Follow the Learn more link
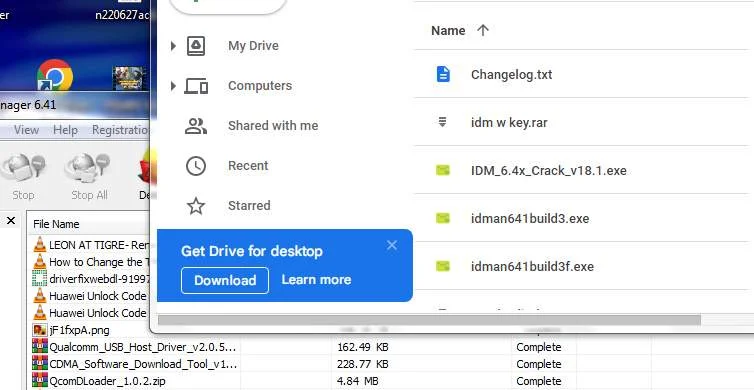This screenshot has height=390, width=754. [x=316, y=280]
